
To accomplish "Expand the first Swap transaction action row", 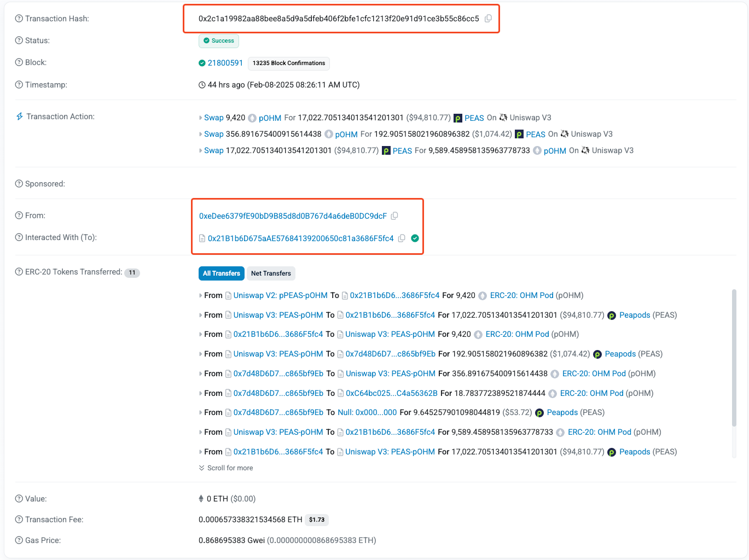I will 201,118.
